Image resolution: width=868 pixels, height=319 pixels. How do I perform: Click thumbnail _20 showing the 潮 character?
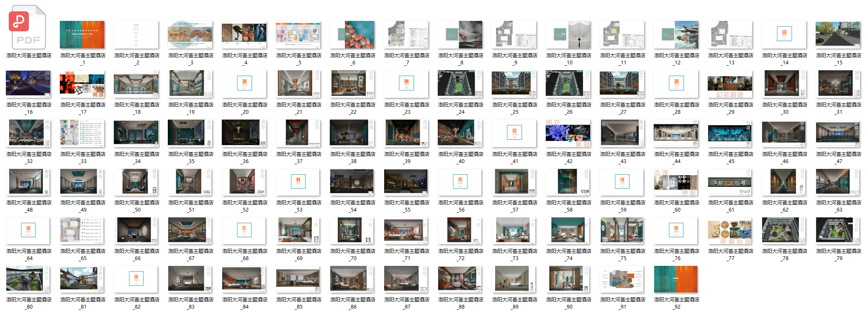coord(244,84)
